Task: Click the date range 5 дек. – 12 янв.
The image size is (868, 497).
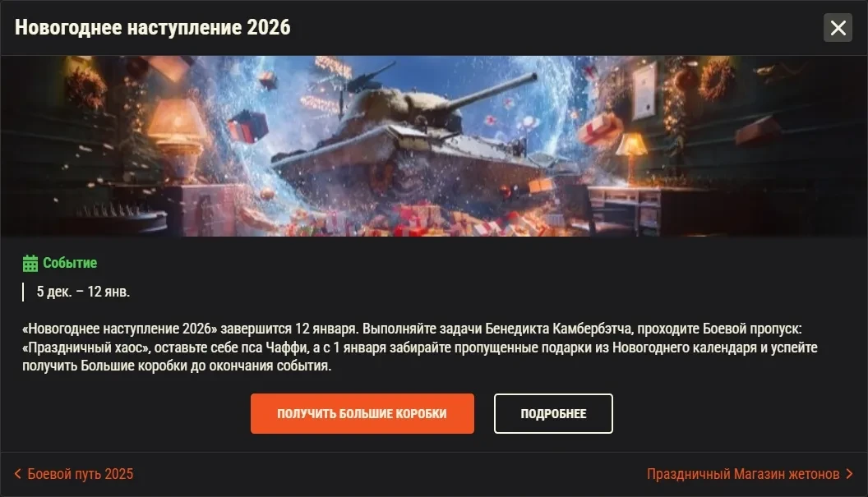Action: click(x=83, y=292)
